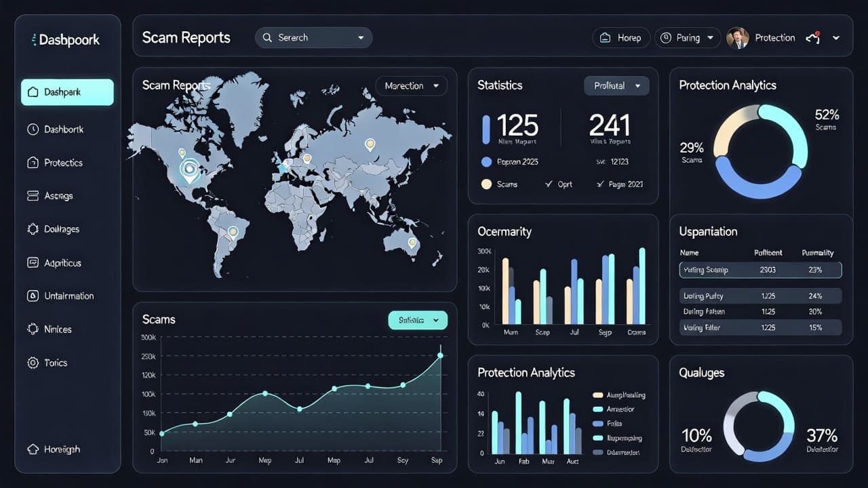The height and width of the screenshot is (488, 868).
Task: Select the highlighted Dashpark menu item
Action: point(66,91)
